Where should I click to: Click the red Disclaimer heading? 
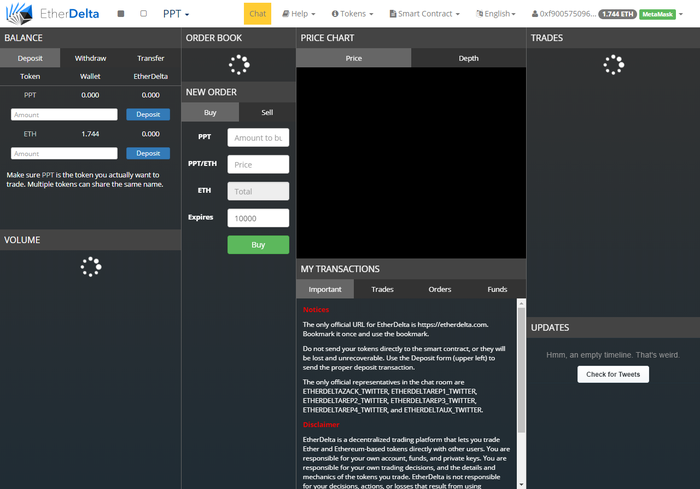tap(321, 424)
